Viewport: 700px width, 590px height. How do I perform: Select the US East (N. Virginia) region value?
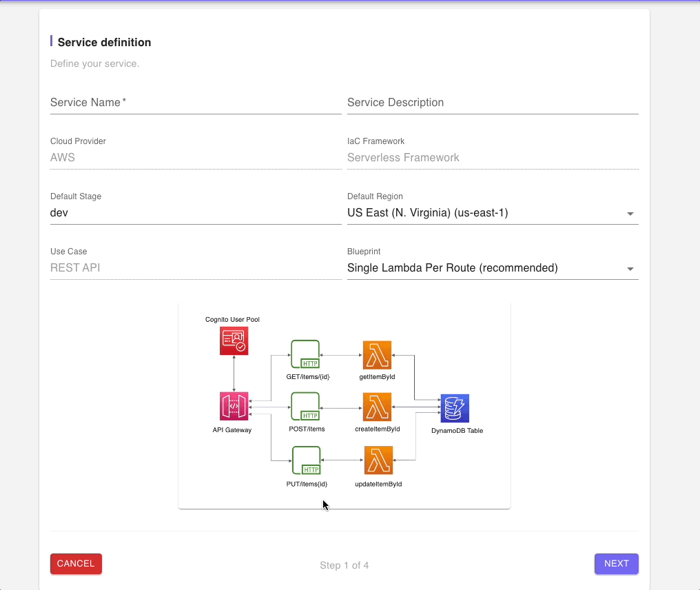pyautogui.click(x=428, y=212)
